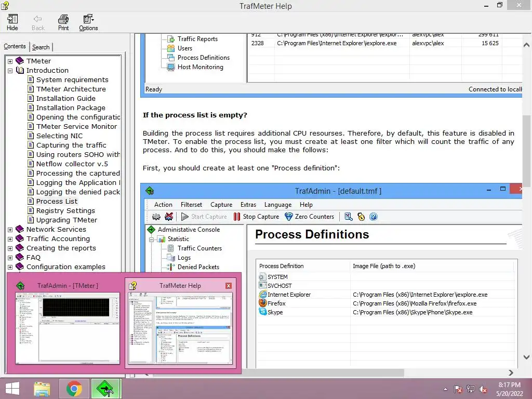
Task: Select TrafMeter Help window thumbnail
Action: pos(180,323)
